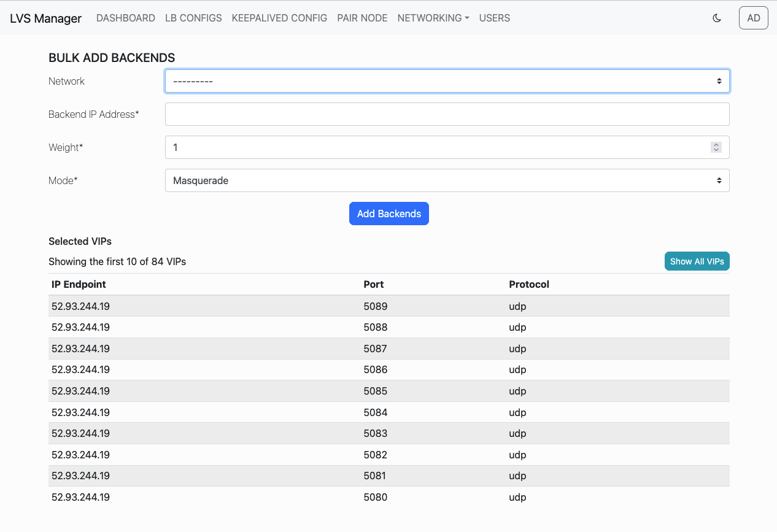The width and height of the screenshot is (777, 532).
Task: Click the Backend IP Address label
Action: tap(94, 114)
